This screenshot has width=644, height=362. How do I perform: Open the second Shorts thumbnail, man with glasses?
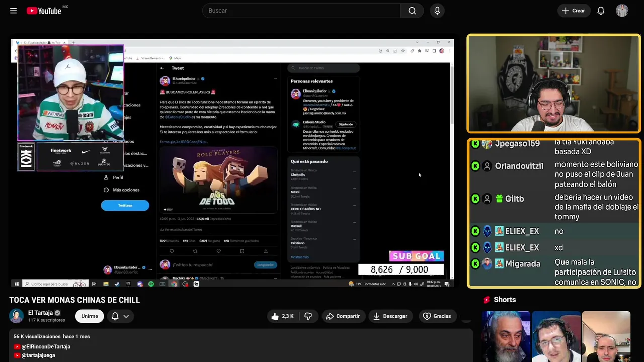point(556,336)
